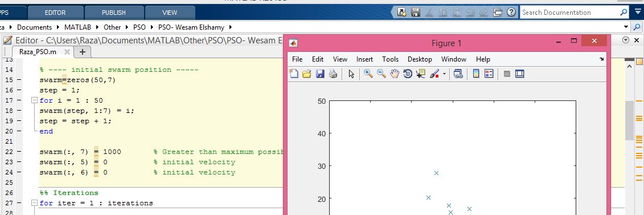Screen dimensions: 644x215
Task: Open the Other folder in the path
Action: point(112,27)
